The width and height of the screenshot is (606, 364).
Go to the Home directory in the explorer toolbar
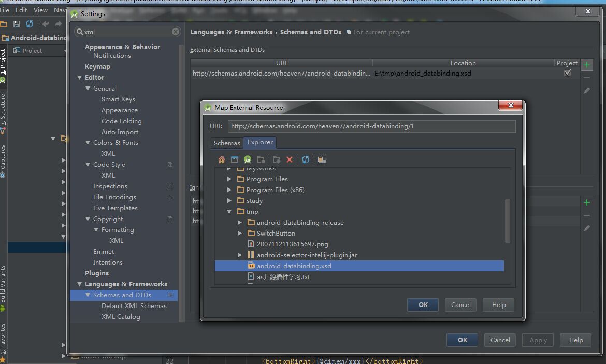click(x=222, y=159)
